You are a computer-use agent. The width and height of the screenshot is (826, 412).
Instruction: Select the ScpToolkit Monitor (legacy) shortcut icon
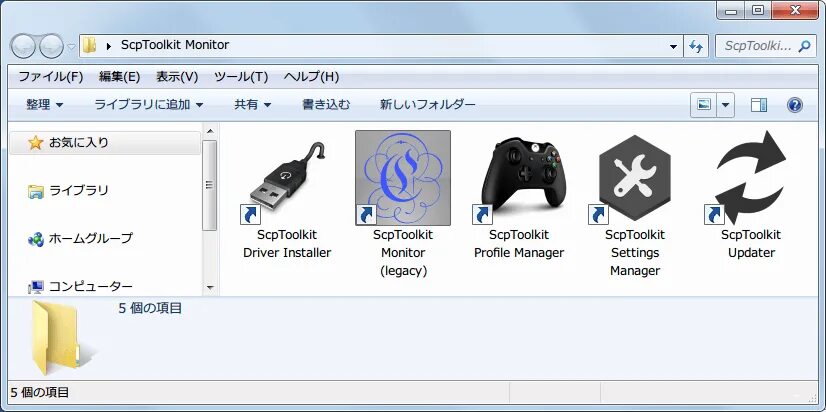click(403, 178)
